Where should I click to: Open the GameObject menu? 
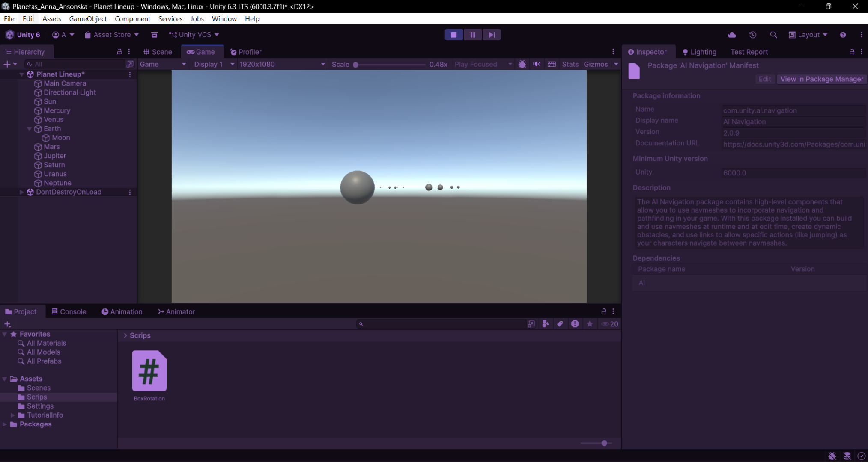pos(88,19)
